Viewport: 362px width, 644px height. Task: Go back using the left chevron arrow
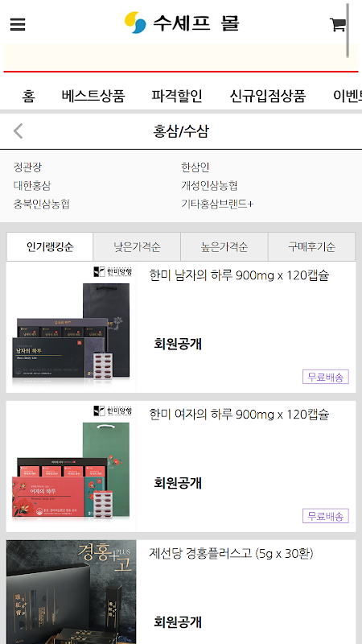point(18,131)
